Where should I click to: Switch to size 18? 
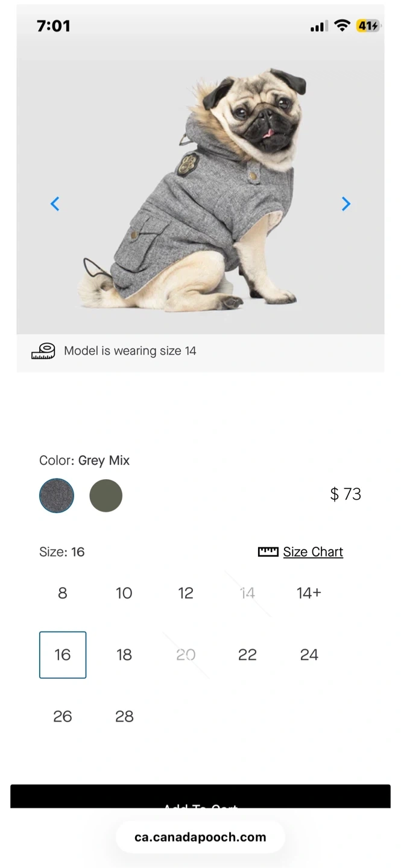[x=124, y=655]
